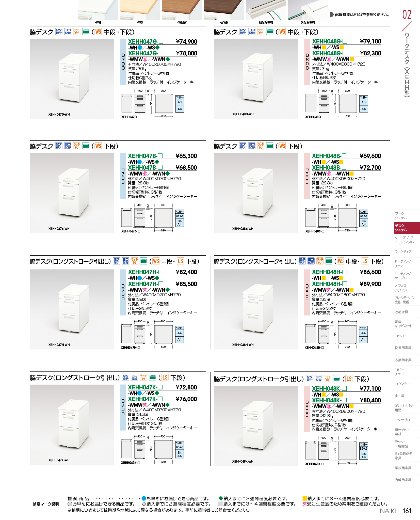Image resolution: width=420 pixels, height=520 pixels.
Task: Click the green diamond legend mark for 2週間 delivery
Action: point(221,498)
